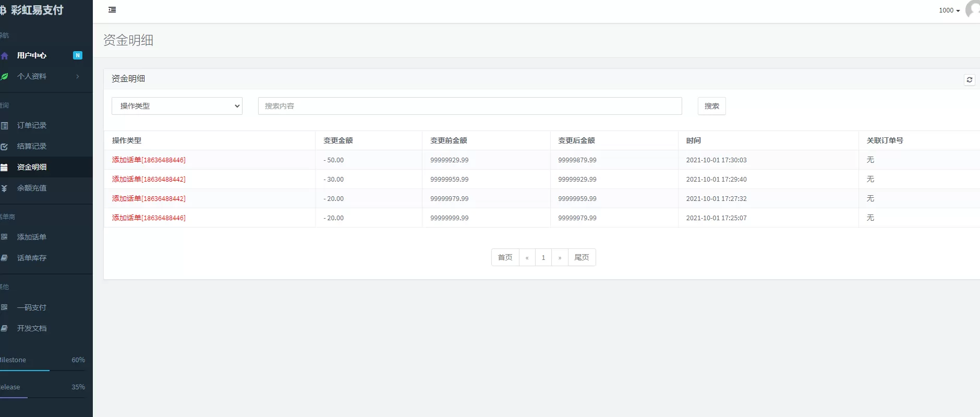
Task: Focus the 搜索内容 search input field
Action: [469, 106]
